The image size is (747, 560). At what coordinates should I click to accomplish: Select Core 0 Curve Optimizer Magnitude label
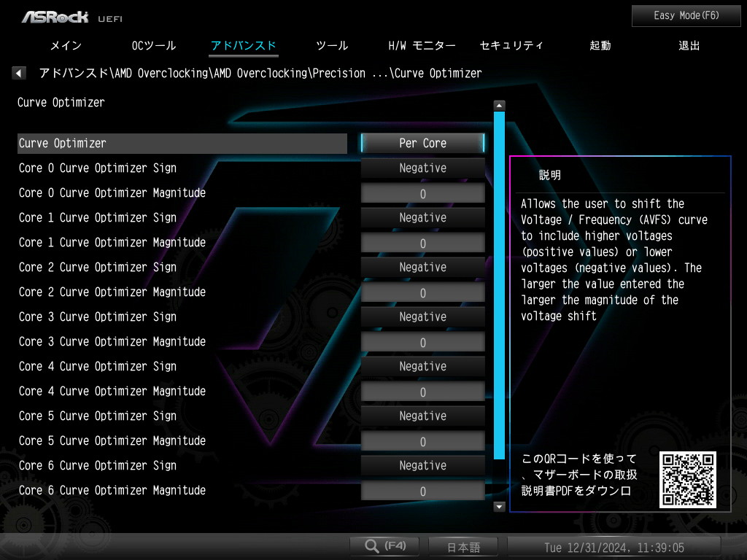click(112, 192)
